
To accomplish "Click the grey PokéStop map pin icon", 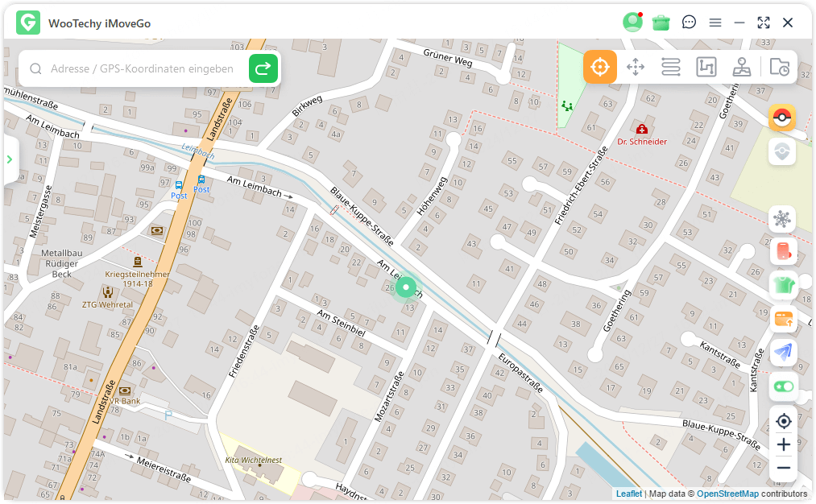I will click(781, 151).
